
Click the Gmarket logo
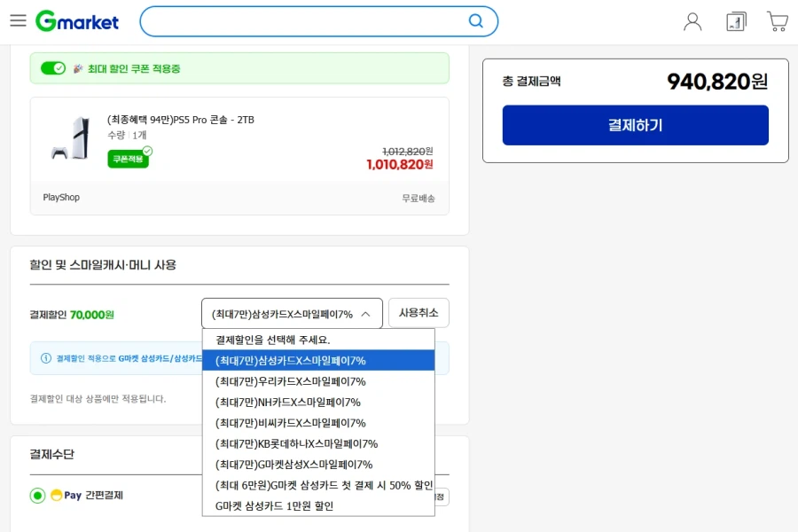pos(77,20)
